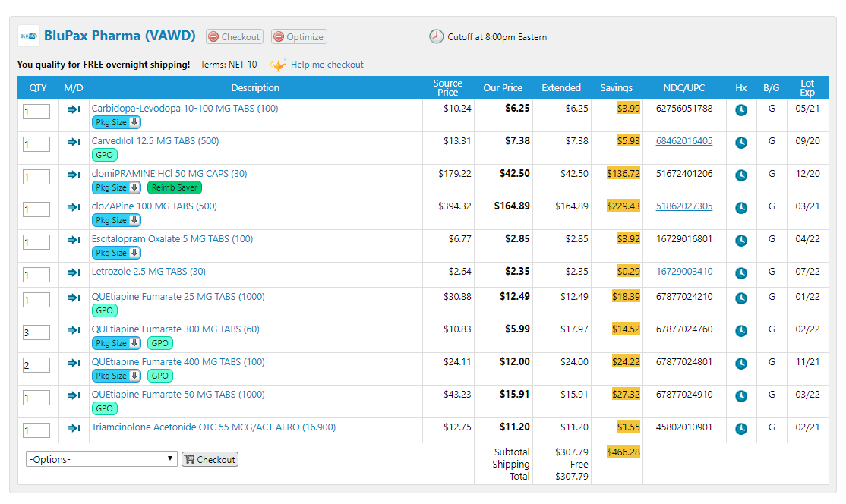Click quantity field for Triamcinolone
The width and height of the screenshot is (846, 504).
tap(36, 430)
